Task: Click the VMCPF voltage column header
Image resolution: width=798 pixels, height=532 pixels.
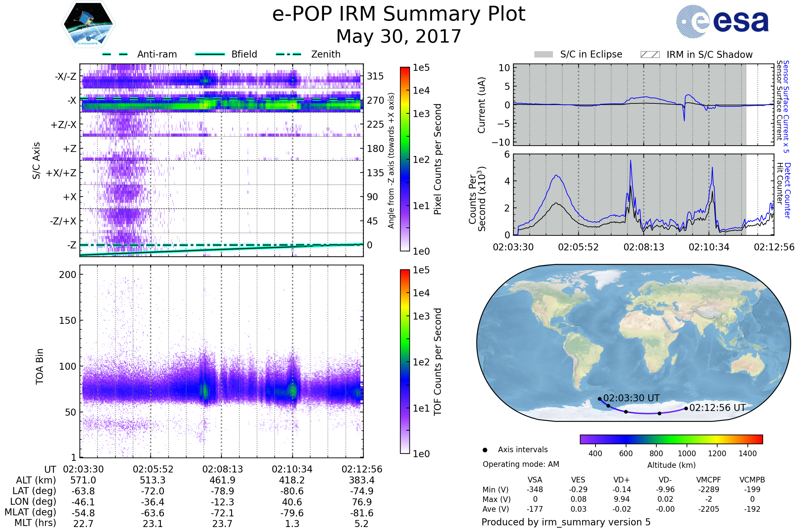Action: (709, 480)
